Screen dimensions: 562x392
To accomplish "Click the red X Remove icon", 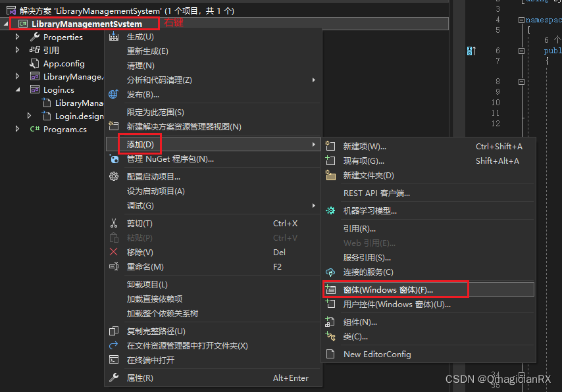I will click(x=113, y=252).
